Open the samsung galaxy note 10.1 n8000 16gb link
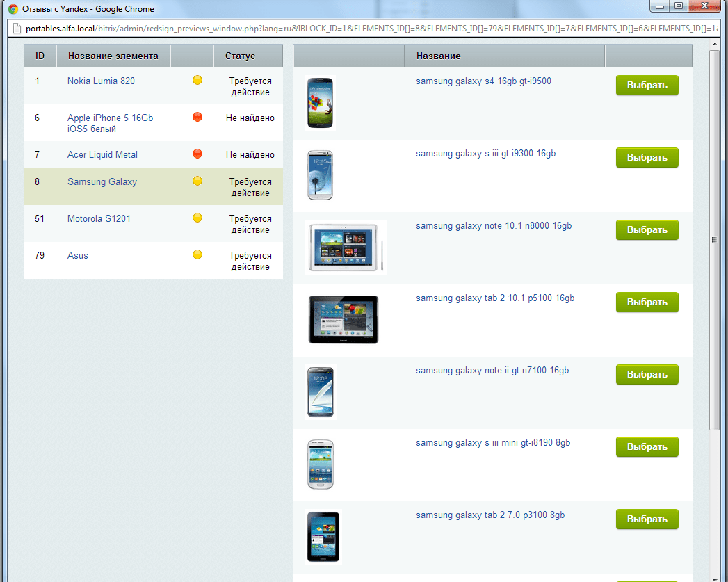This screenshot has width=728, height=582. pos(494,226)
